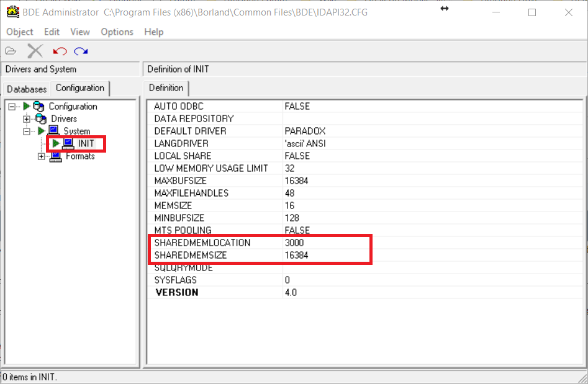Click the MINBUFSIZE parameter name
Viewport: 588px width, 384px height.
[x=179, y=218]
